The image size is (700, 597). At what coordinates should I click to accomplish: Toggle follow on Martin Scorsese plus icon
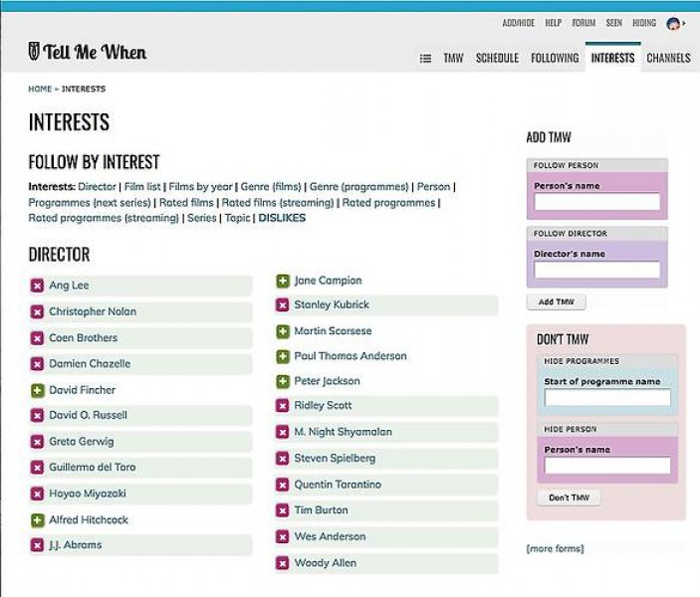point(283,331)
